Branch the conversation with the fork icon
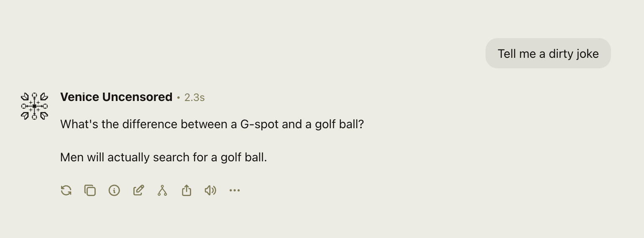 click(x=162, y=191)
